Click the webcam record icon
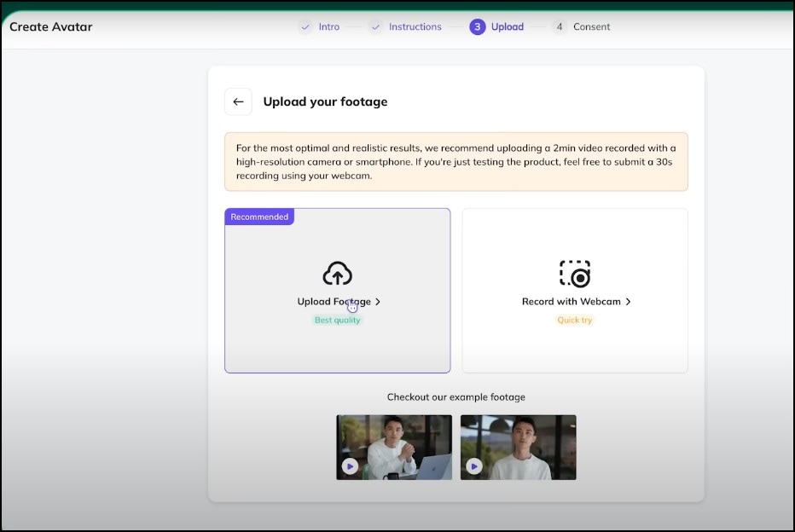Screen dimensions: 795x532 [x=575, y=274]
